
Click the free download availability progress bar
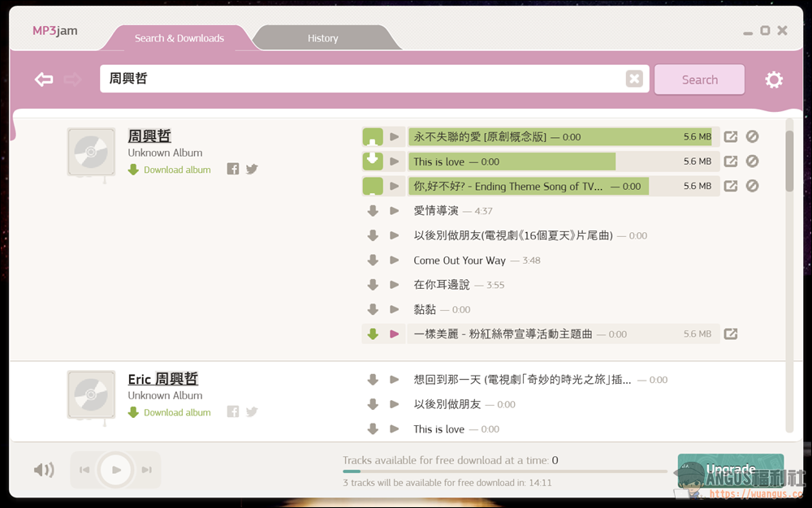click(x=505, y=471)
